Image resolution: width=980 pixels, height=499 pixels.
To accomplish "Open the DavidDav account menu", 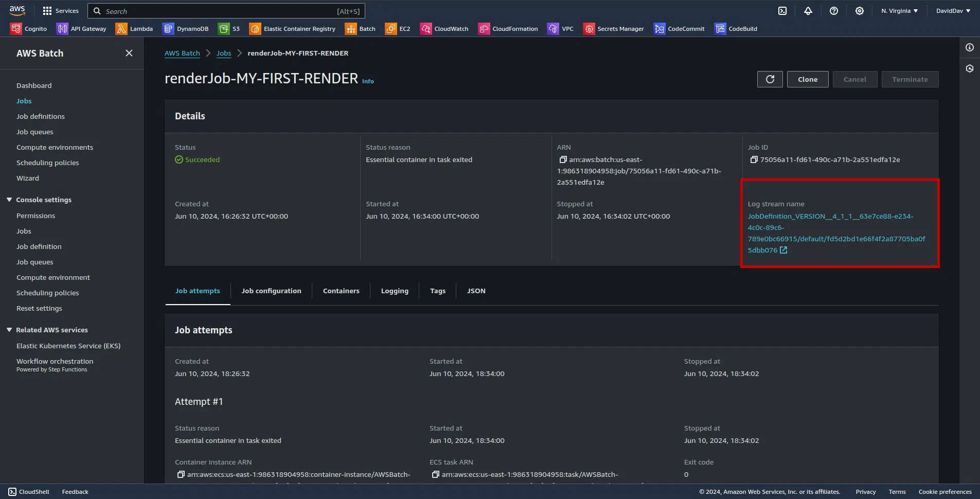I will click(x=953, y=11).
